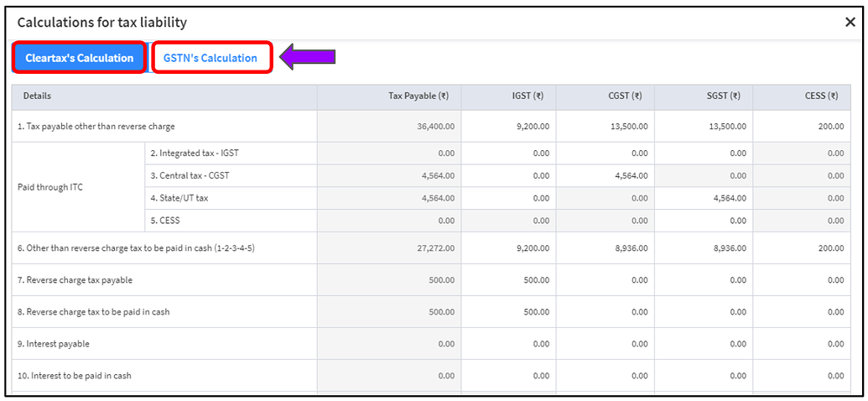868x401 pixels.
Task: Click CESS 0.00 in Interest to be paid row
Action: [x=836, y=376]
